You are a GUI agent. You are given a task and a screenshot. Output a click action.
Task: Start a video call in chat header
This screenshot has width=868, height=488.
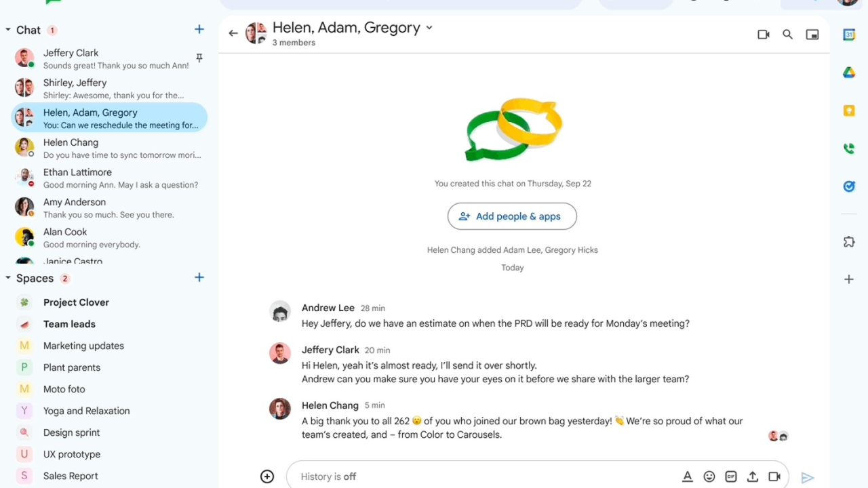point(764,35)
